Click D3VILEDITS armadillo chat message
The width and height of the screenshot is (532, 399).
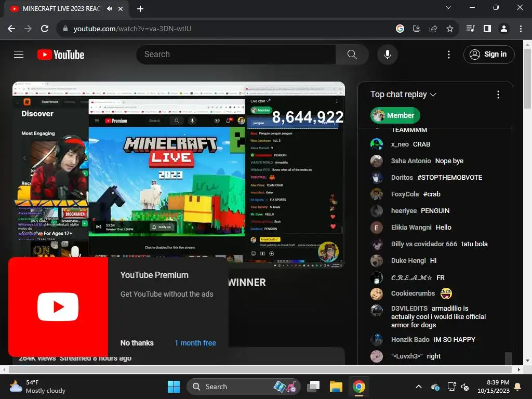[x=438, y=316]
